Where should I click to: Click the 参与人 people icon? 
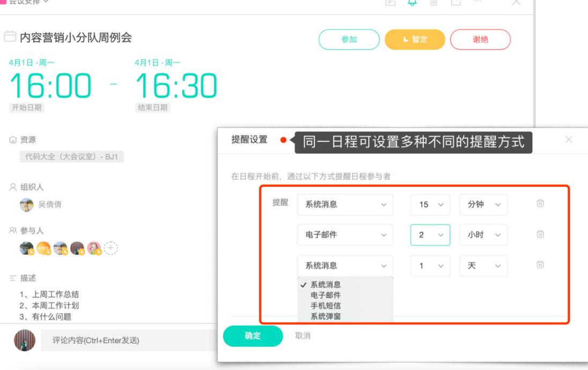tap(13, 230)
